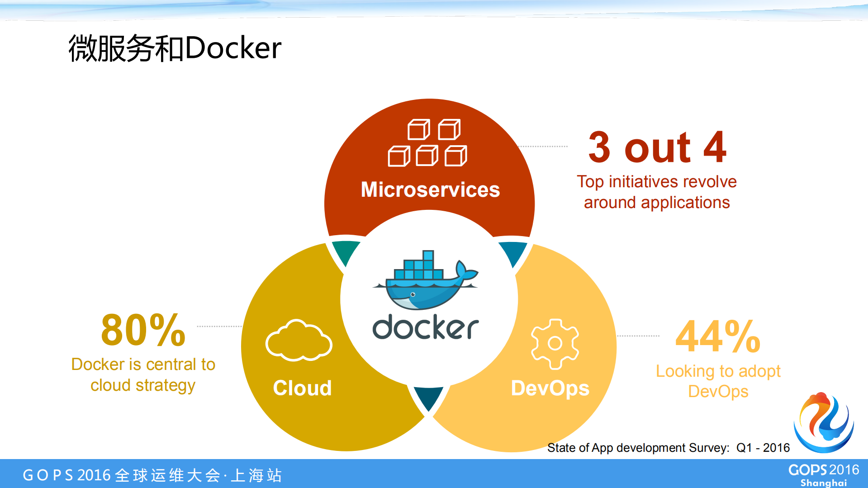The width and height of the screenshot is (868, 488).
Task: Click the blue triangle between Microservices and DevOps
Action: click(513, 252)
